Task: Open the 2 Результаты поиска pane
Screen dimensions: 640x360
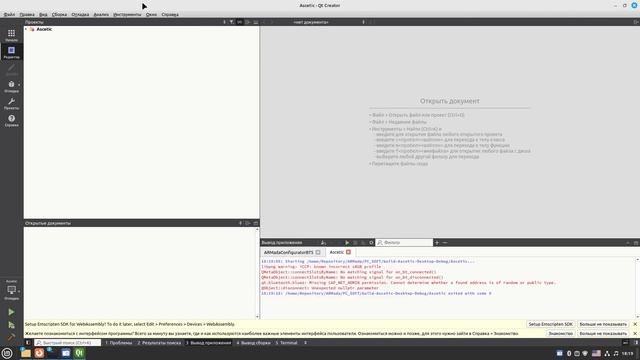Action: click(x=159, y=343)
